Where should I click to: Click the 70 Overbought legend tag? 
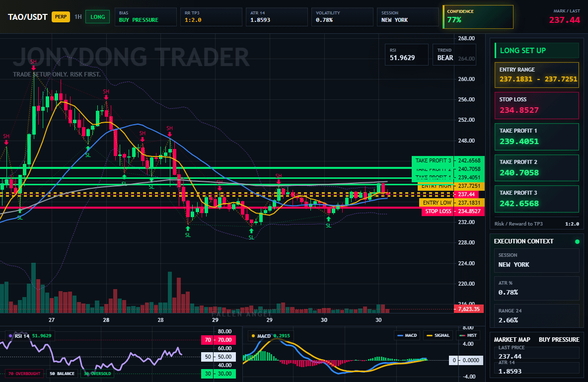pos(24,374)
